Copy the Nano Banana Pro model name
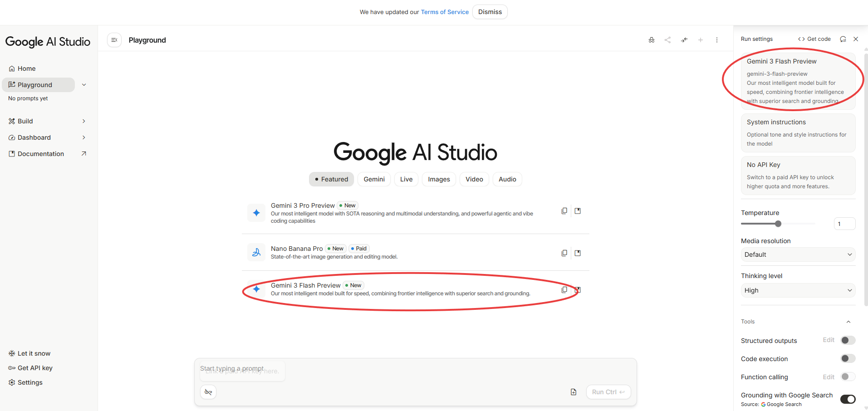The width and height of the screenshot is (868, 411). coord(564,253)
